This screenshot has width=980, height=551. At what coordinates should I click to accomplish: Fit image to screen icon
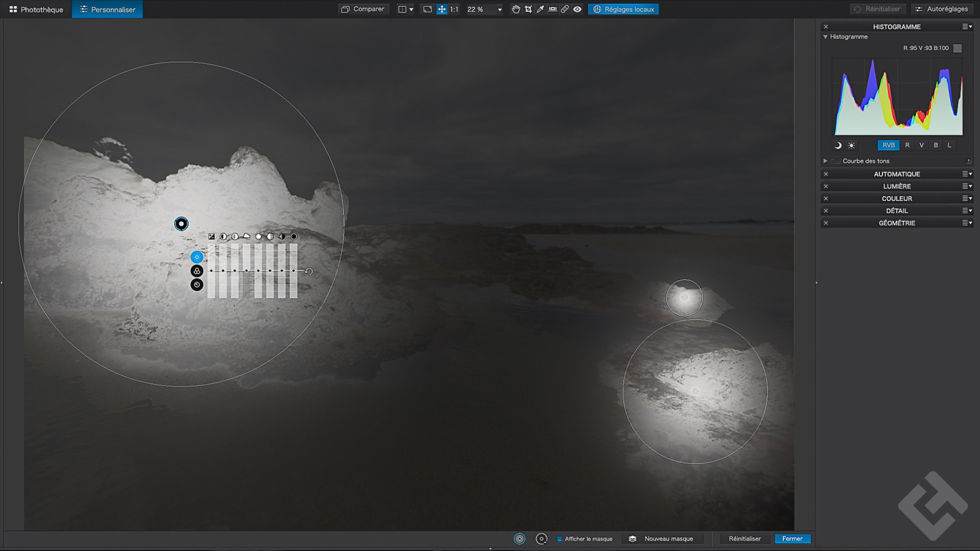[428, 9]
